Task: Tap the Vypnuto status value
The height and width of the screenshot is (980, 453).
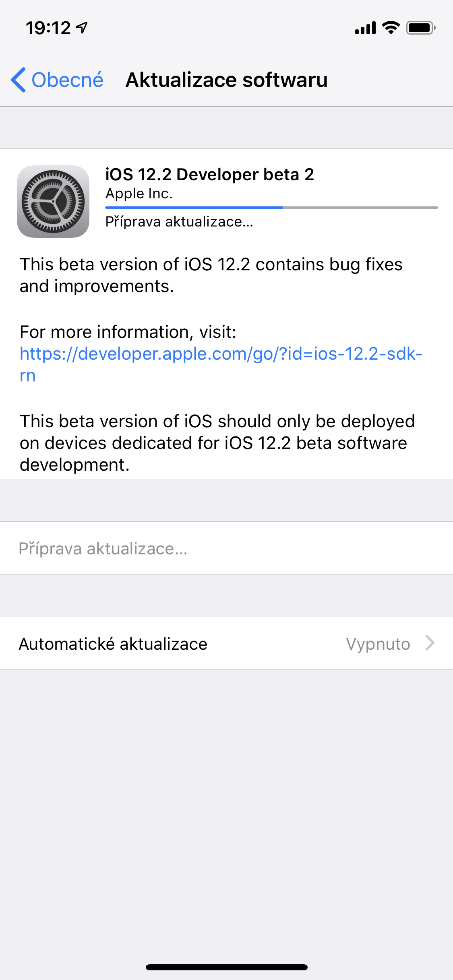Action: [378, 644]
